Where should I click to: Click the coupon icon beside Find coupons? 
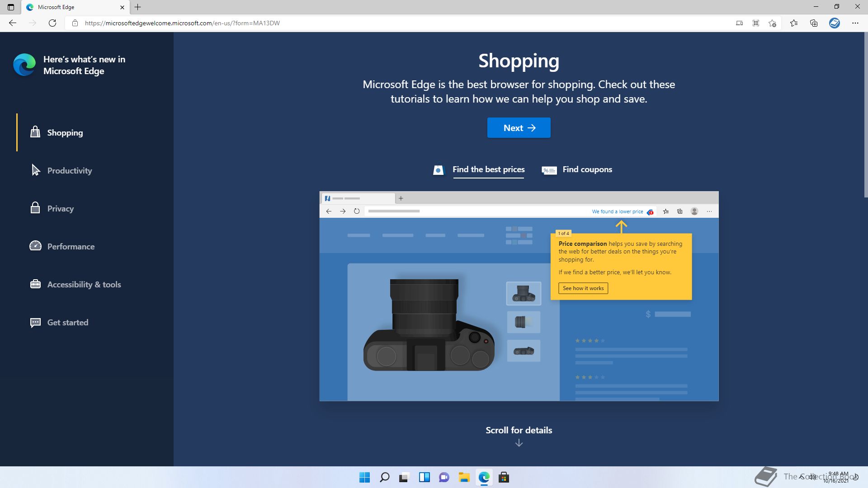[549, 170]
